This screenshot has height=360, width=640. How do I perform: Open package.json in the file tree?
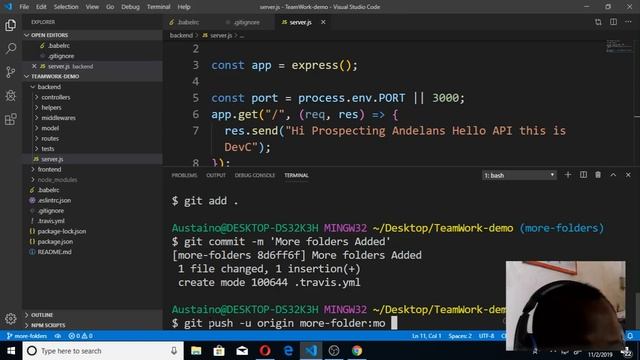[93, 242]
